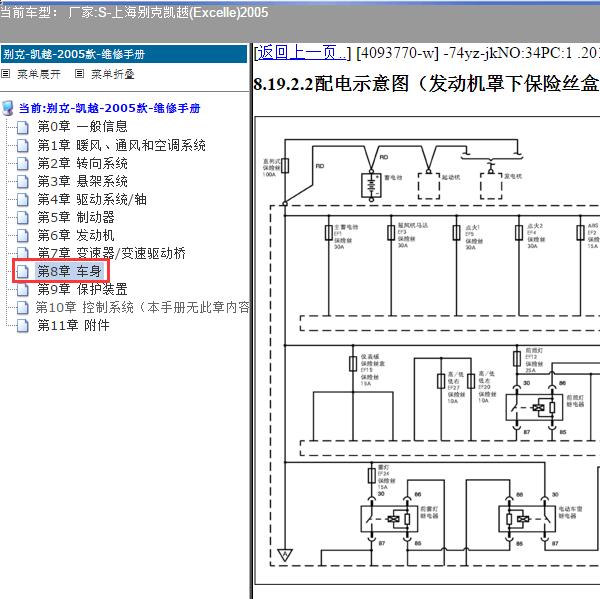This screenshot has width=600, height=599.
Task: Click the 别克-凯越-2005款-维修手册 blue header
Action: pos(124,54)
